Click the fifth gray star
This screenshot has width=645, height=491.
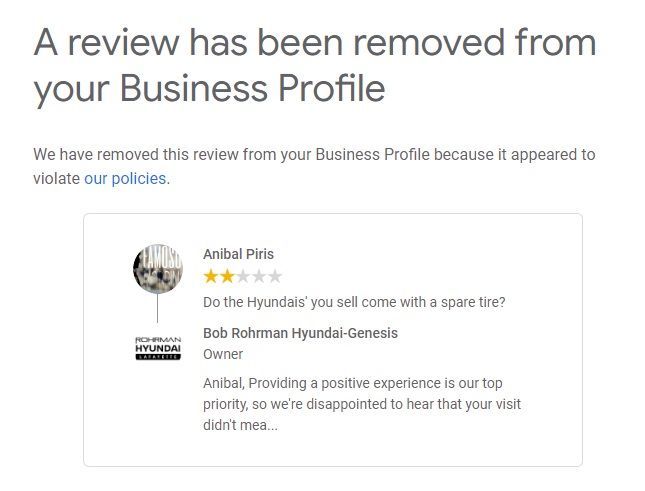click(x=275, y=276)
